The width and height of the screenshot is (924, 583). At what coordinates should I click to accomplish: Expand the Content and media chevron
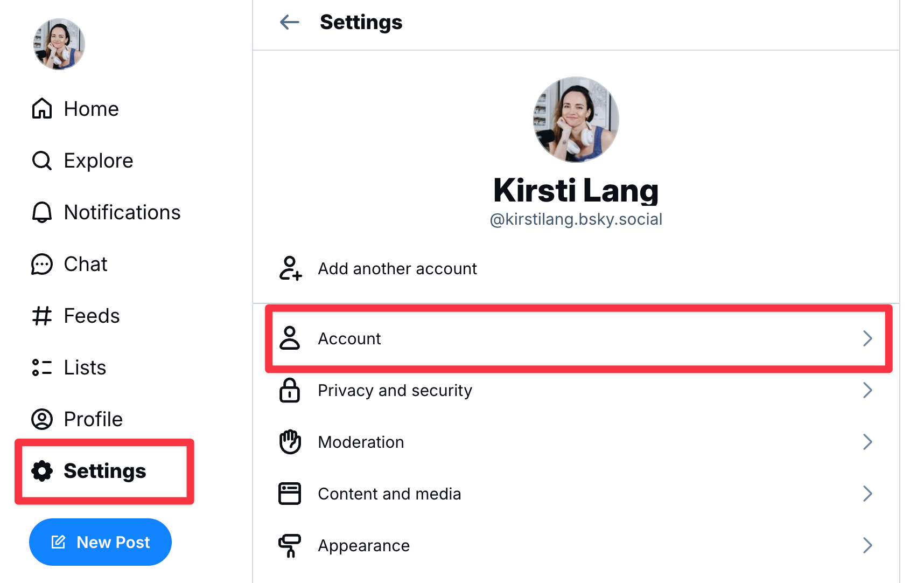(867, 494)
